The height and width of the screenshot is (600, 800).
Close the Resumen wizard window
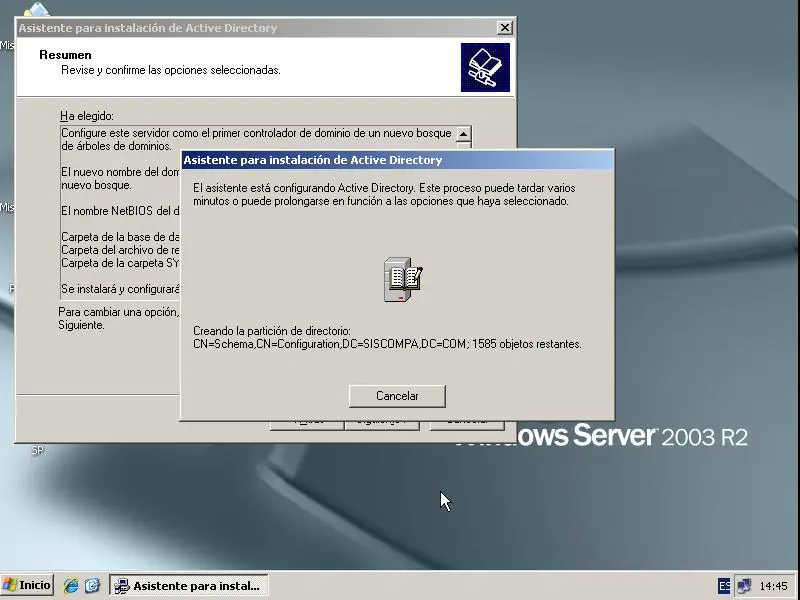click(x=505, y=28)
